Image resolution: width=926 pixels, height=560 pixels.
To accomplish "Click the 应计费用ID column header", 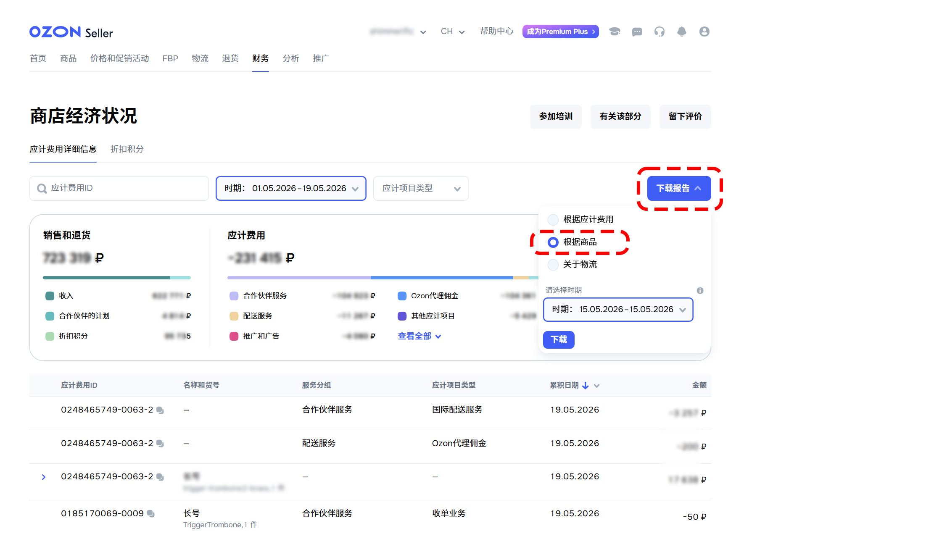I will pyautogui.click(x=79, y=385).
